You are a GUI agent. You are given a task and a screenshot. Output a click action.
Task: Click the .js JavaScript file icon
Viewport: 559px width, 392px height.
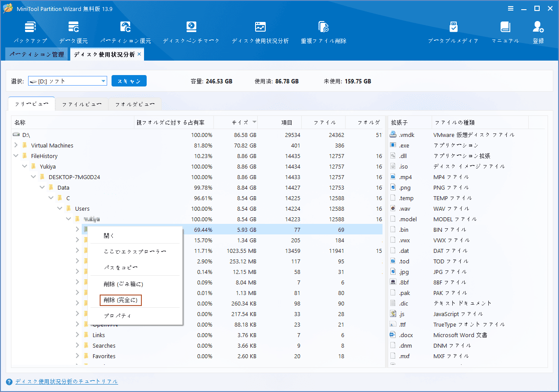tap(393, 314)
